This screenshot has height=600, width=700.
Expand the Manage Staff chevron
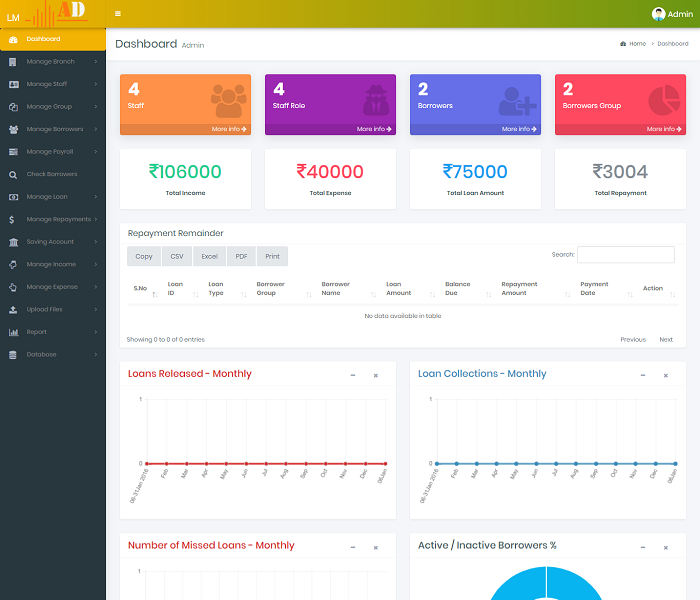pyautogui.click(x=96, y=84)
